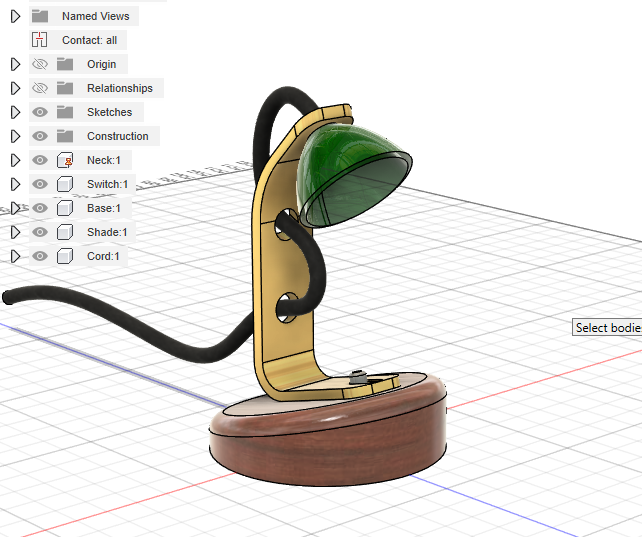Select the small switch on base
The height and width of the screenshot is (537, 642).
pos(358,377)
